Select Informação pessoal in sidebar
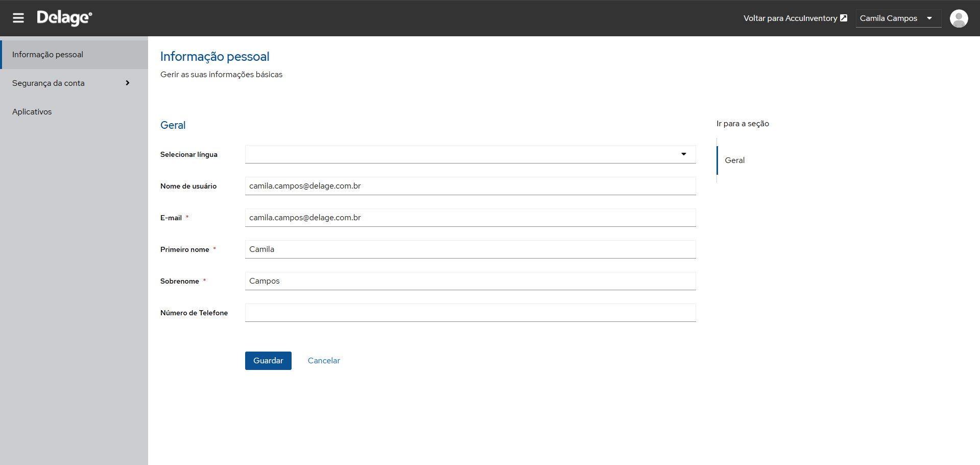 coord(74,55)
